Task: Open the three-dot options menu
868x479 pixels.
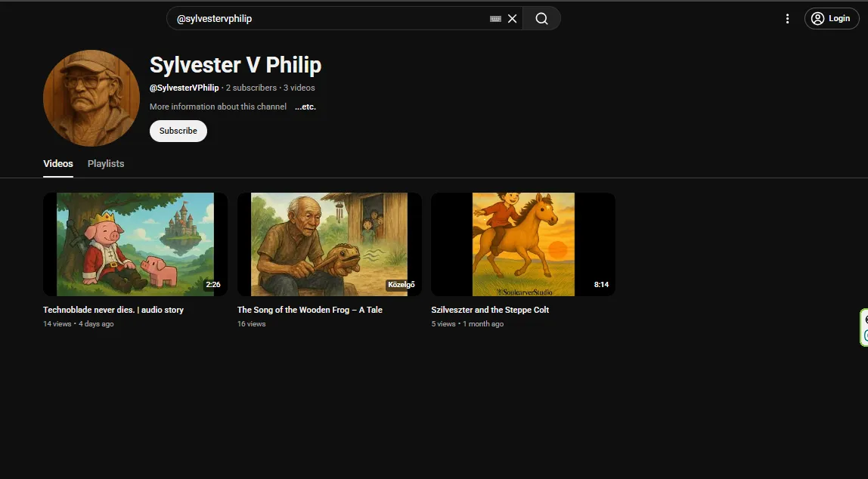Action: [787, 18]
